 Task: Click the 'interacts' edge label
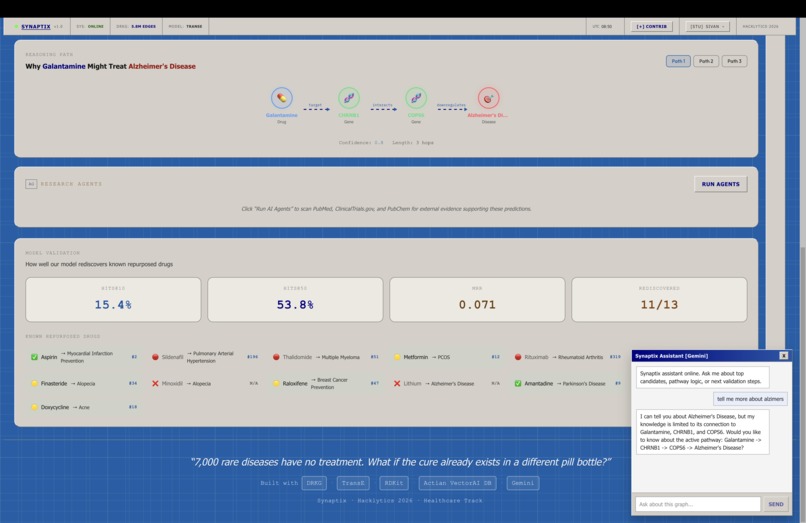pyautogui.click(x=382, y=105)
